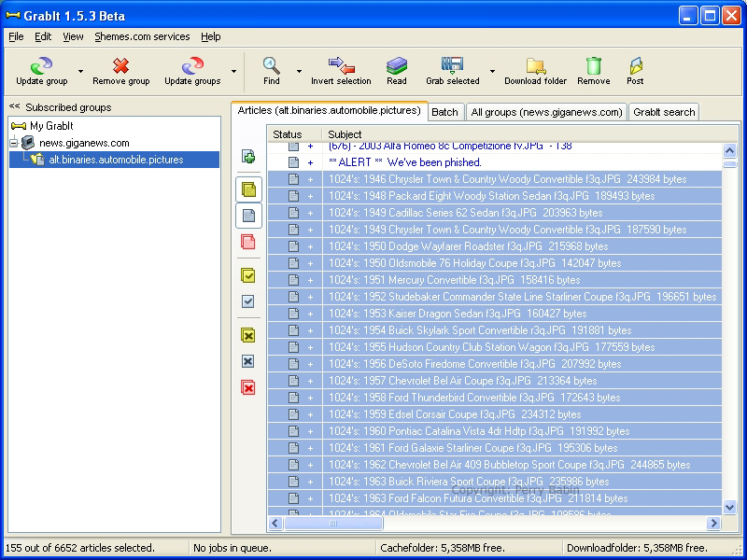Toggle the single gray page filter button
This screenshot has width=747, height=560.
tap(248, 216)
